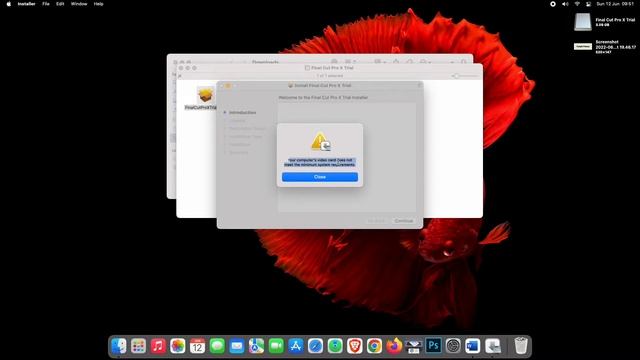Open Firefox from the dock
640x360 pixels.
point(394,346)
